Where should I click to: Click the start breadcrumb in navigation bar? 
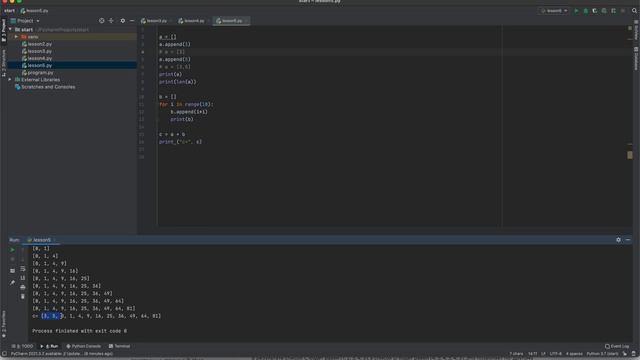point(9,11)
